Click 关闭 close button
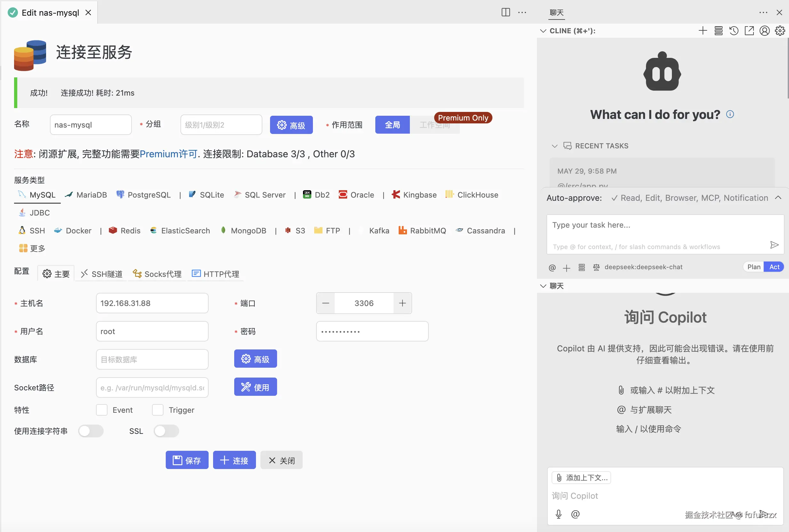 pyautogui.click(x=282, y=460)
